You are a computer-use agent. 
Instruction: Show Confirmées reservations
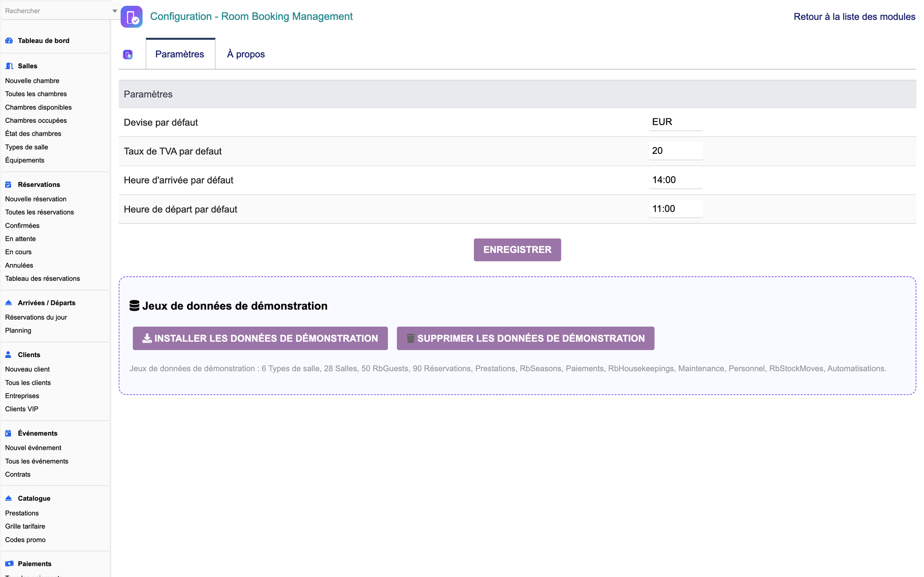point(22,225)
